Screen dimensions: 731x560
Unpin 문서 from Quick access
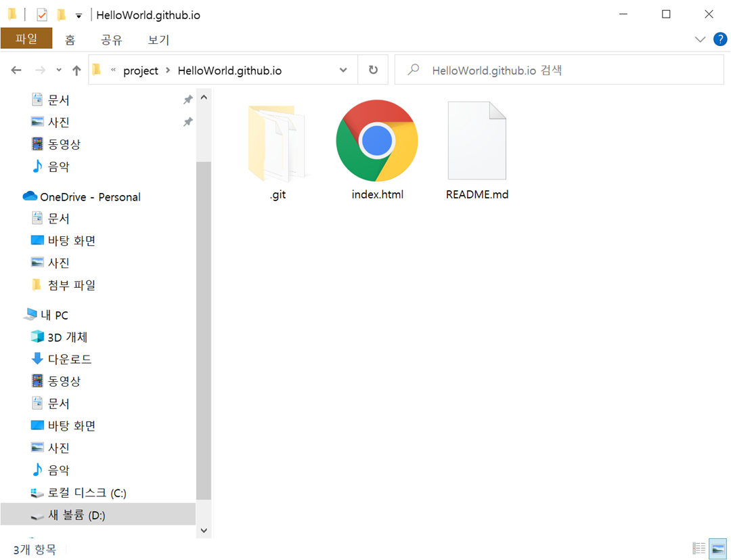[x=187, y=100]
